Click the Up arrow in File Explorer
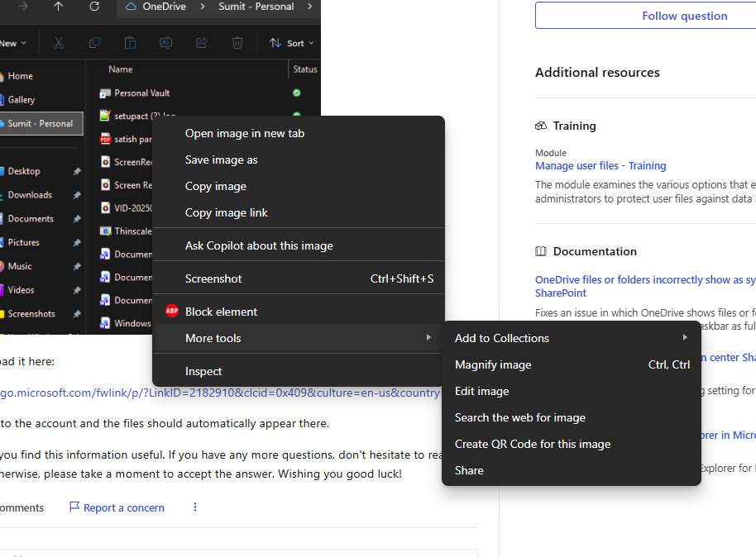The width and height of the screenshot is (756, 557). 59,7
